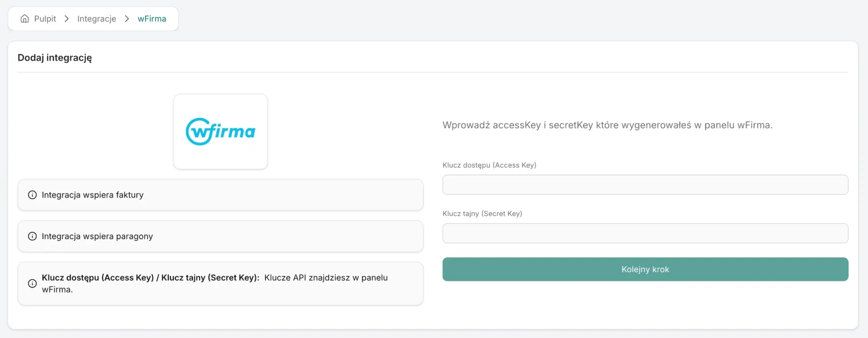The image size is (868, 338).
Task: Click the home icon in the breadcrumb
Action: pyautogui.click(x=25, y=19)
